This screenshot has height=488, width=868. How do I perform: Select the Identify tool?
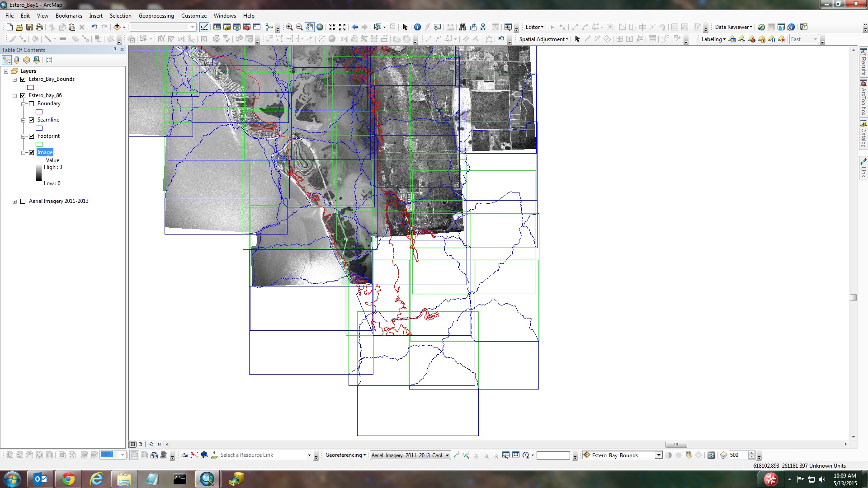click(417, 27)
